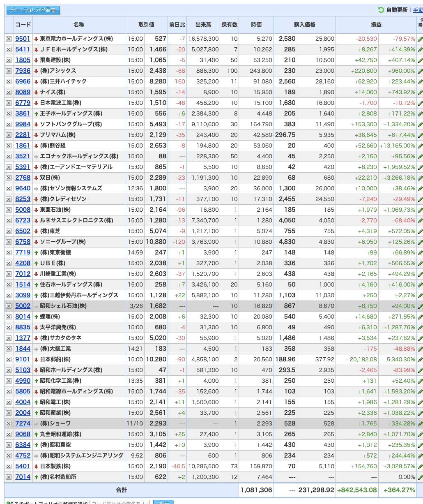
Task: Delete the 1861 熊谷組 row
Action: click(x=9, y=146)
